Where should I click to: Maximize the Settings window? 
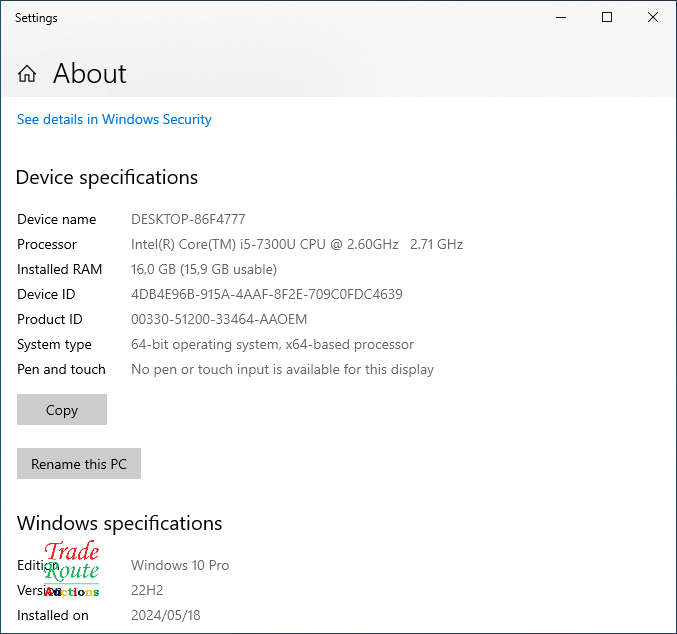coord(607,17)
